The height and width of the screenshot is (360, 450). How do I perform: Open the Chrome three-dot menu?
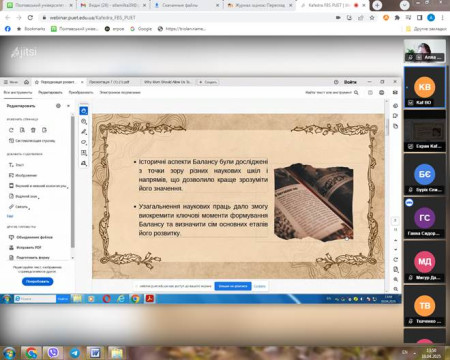443,18
